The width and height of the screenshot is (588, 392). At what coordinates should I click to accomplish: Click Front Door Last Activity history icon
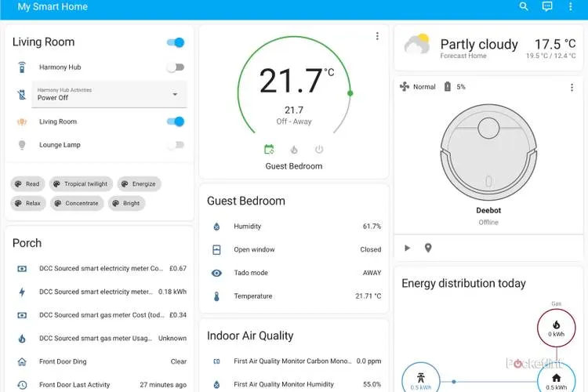(x=22, y=385)
